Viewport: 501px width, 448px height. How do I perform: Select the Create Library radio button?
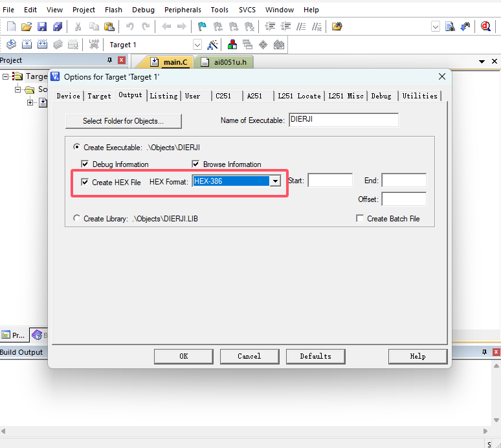76,218
